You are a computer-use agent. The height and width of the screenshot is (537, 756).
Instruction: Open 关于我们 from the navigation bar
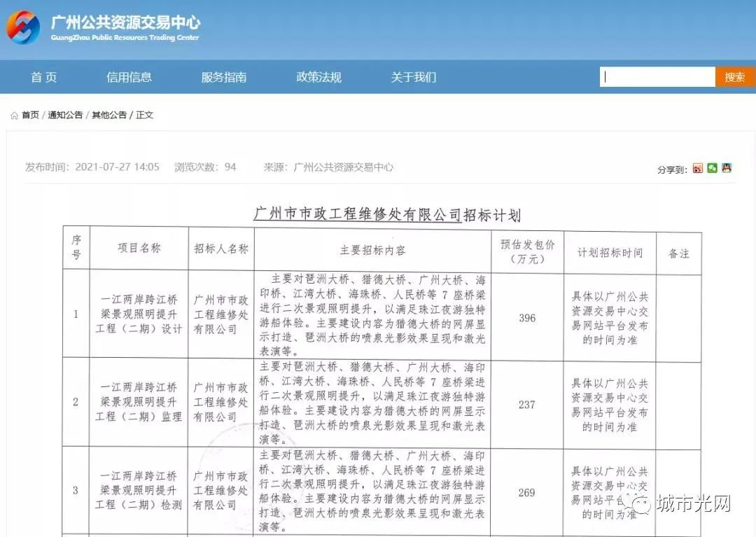[413, 77]
